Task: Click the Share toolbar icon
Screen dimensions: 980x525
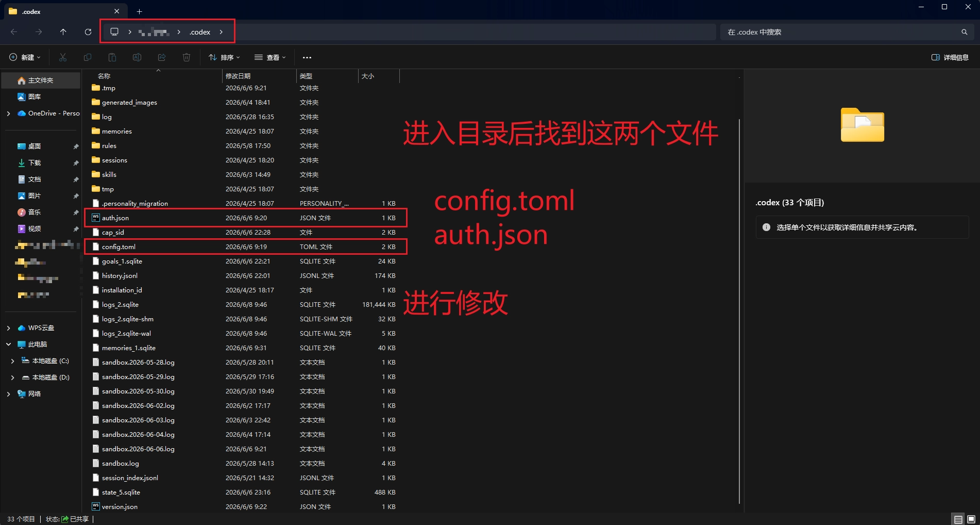Action: click(162, 57)
